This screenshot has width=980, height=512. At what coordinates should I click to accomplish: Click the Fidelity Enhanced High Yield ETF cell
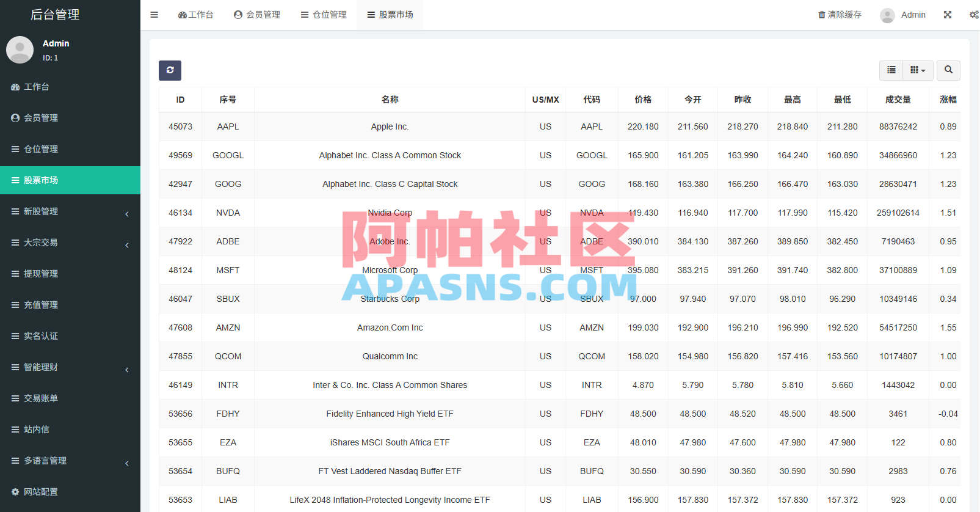pyautogui.click(x=390, y=414)
